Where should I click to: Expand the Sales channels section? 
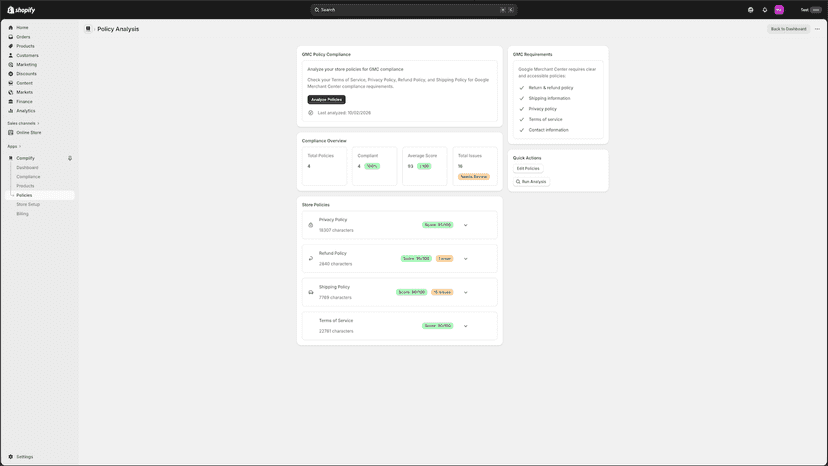point(23,123)
